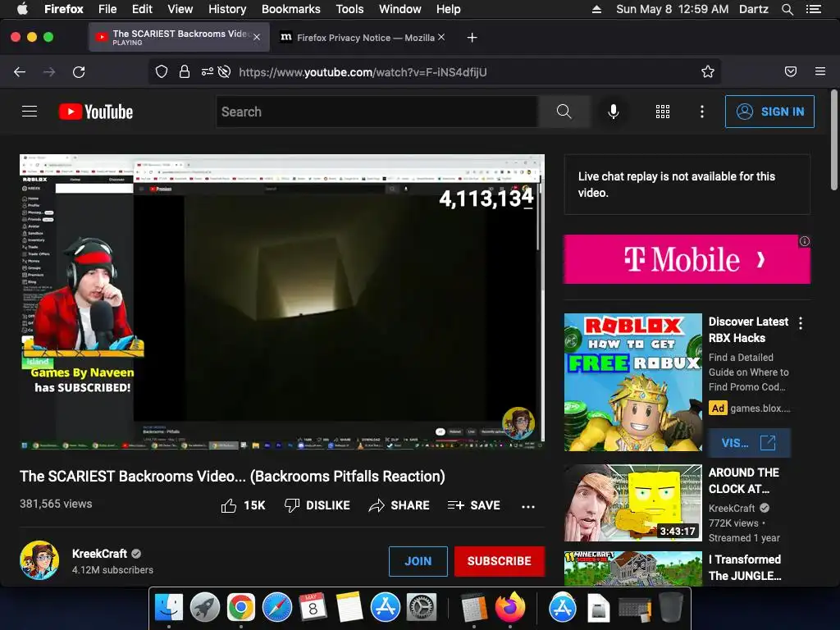Click the autoplay blocked icon in the address bar
Screen dimensions: 840x630
tap(225, 72)
